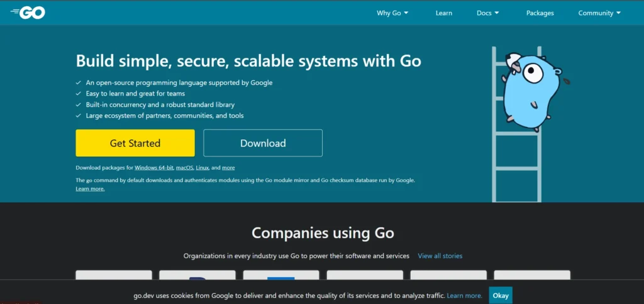Expand the Community dropdown menu
Screen dimensions: 644x304
(599, 13)
